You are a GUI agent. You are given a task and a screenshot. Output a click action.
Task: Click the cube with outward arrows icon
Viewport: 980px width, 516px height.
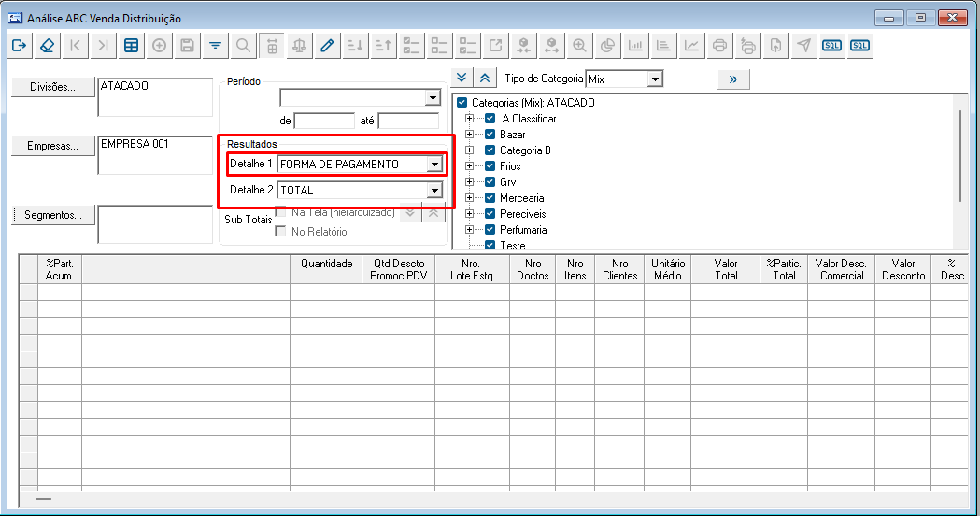pos(551,46)
